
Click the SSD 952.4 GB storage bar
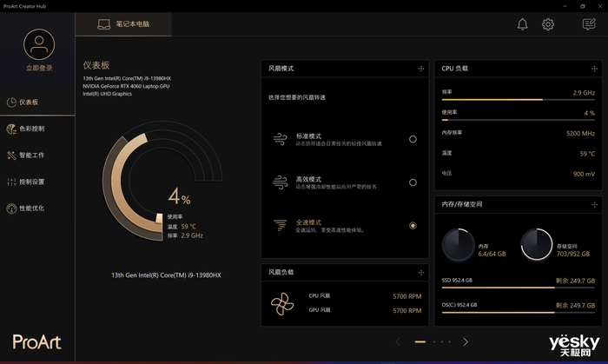pos(518,288)
